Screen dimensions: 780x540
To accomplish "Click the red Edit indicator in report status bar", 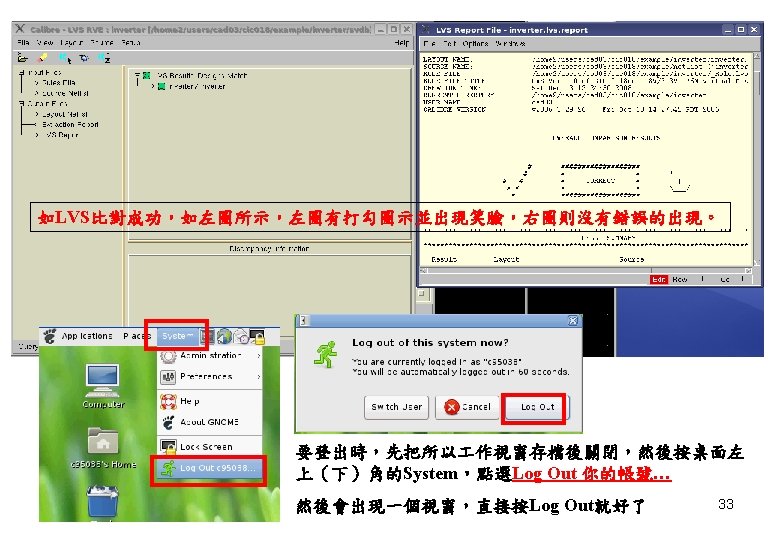I will [659, 279].
